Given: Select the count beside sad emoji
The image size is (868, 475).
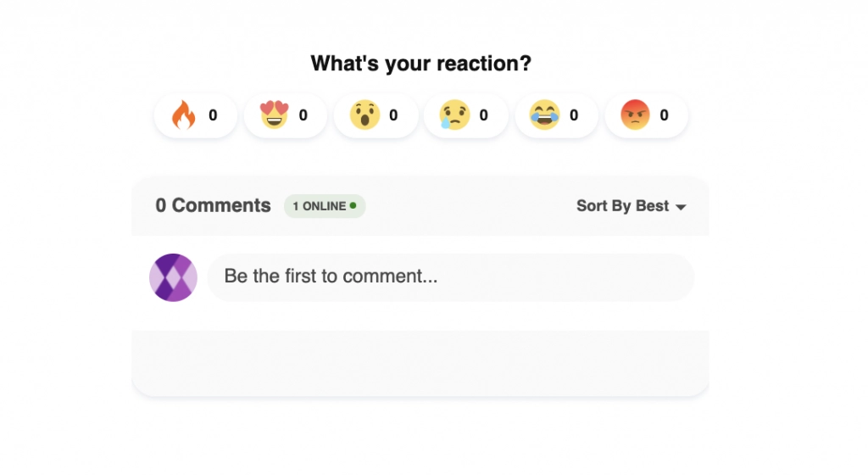Looking at the screenshot, I should (483, 115).
